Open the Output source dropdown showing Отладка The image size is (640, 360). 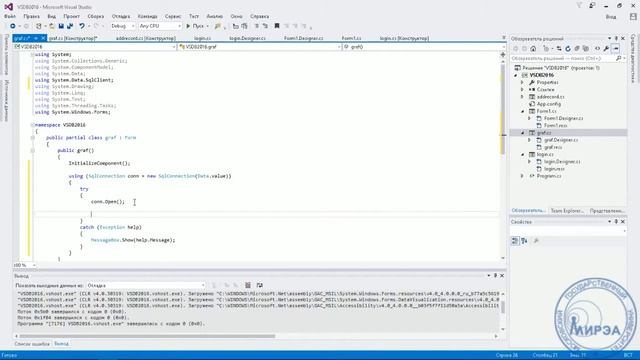(x=146, y=285)
